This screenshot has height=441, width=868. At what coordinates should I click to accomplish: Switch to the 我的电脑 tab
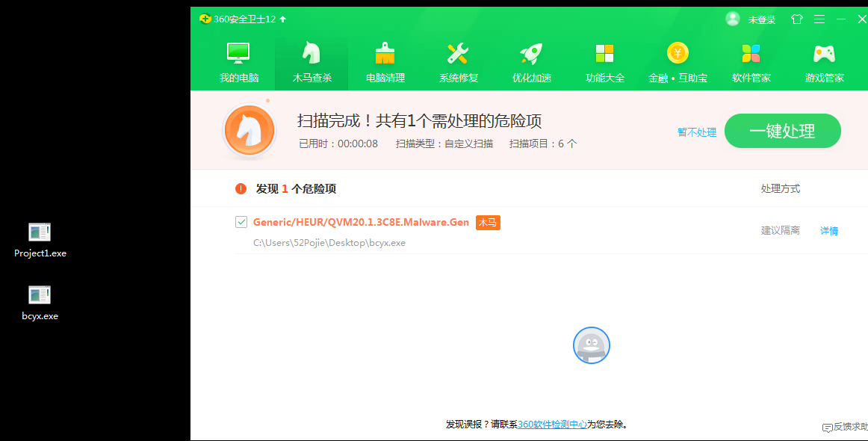click(238, 61)
